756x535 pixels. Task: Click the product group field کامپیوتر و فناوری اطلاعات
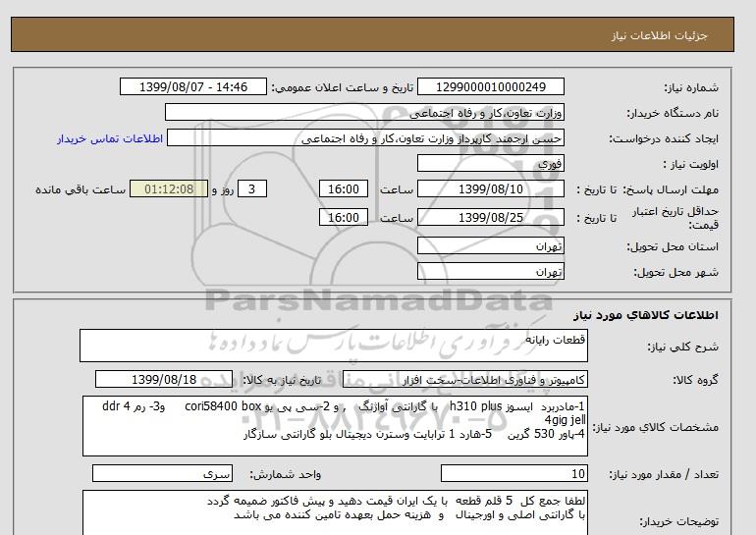(465, 380)
